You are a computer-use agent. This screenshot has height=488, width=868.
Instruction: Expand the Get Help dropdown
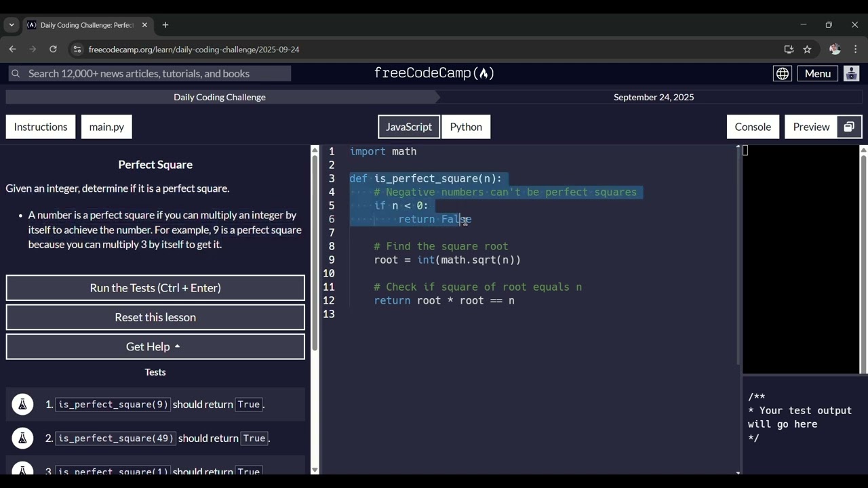coord(155,346)
